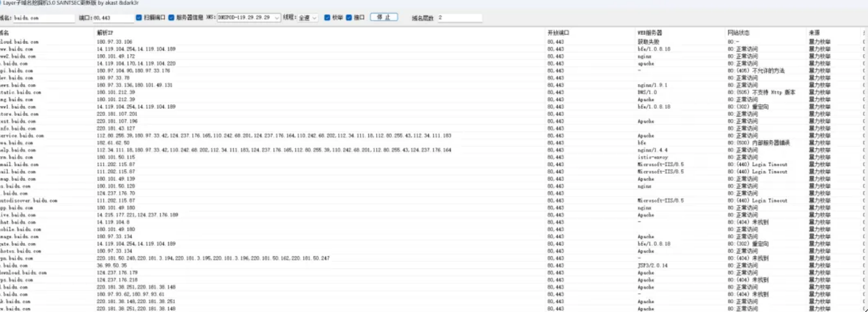
Task: Click the status cell (405) 不允许的方法
Action: click(756, 71)
